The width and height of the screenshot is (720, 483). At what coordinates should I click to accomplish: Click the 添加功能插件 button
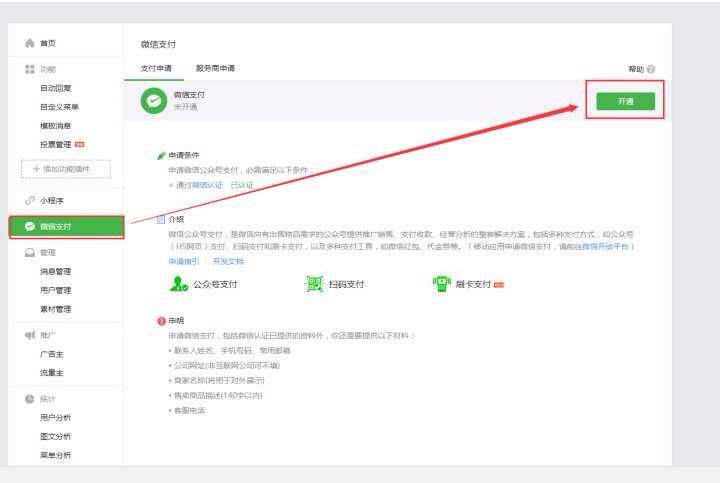coord(66,169)
